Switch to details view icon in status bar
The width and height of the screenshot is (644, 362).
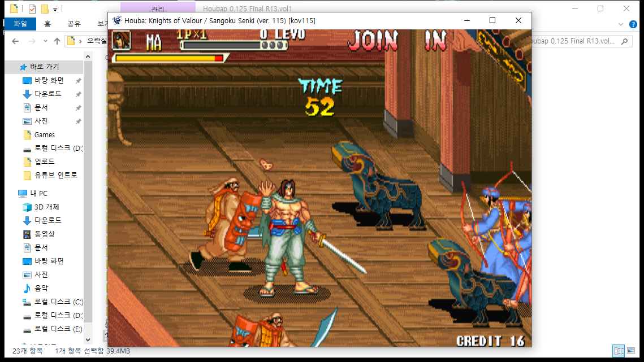pyautogui.click(x=619, y=351)
